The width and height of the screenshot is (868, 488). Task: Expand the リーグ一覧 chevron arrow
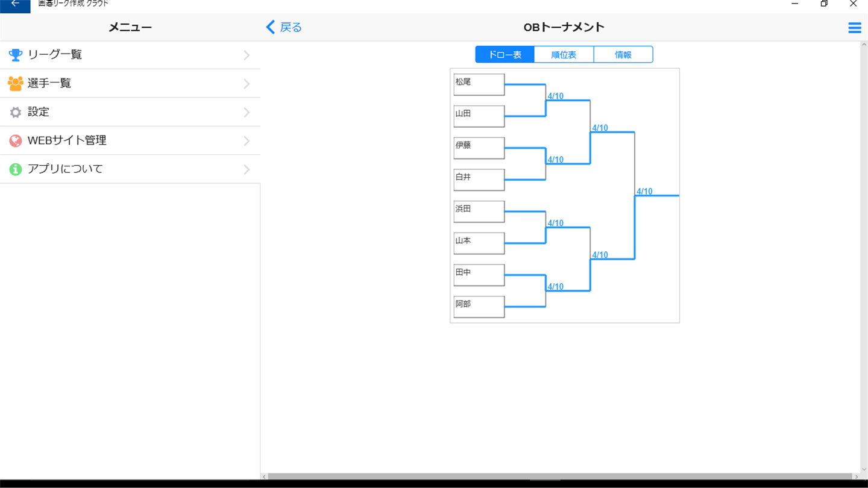247,55
